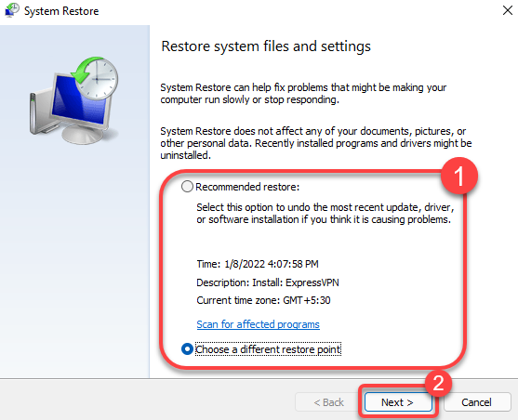Image resolution: width=518 pixels, height=420 pixels.
Task: Click Description Install ExpressVPN line
Action: coord(268,282)
